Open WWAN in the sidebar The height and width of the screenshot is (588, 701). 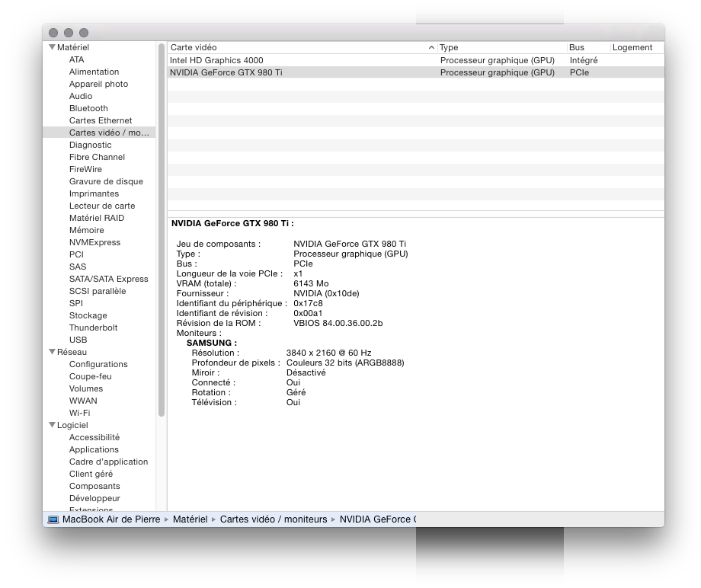(83, 401)
